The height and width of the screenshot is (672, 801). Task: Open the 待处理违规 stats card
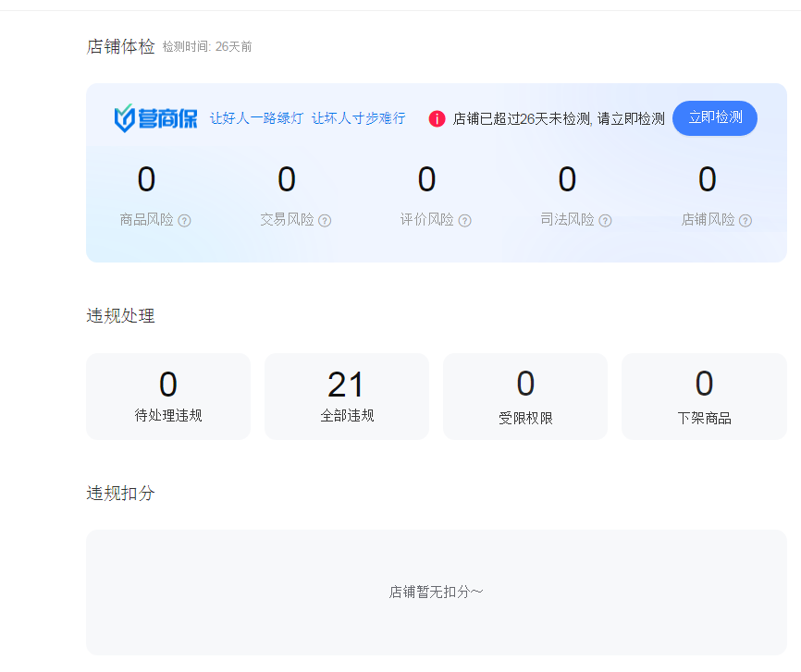pos(167,396)
